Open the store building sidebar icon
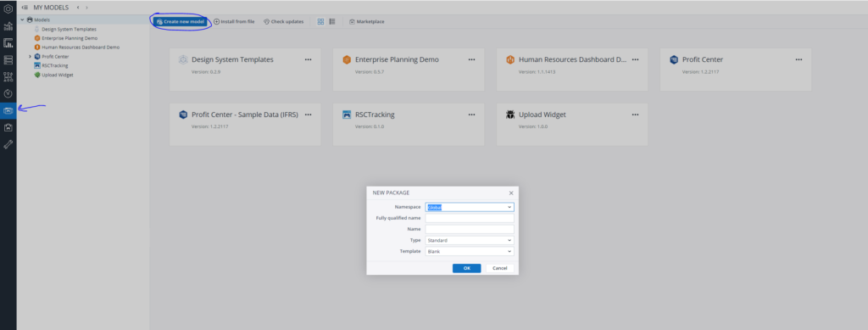This screenshot has height=330, width=868. (x=8, y=127)
